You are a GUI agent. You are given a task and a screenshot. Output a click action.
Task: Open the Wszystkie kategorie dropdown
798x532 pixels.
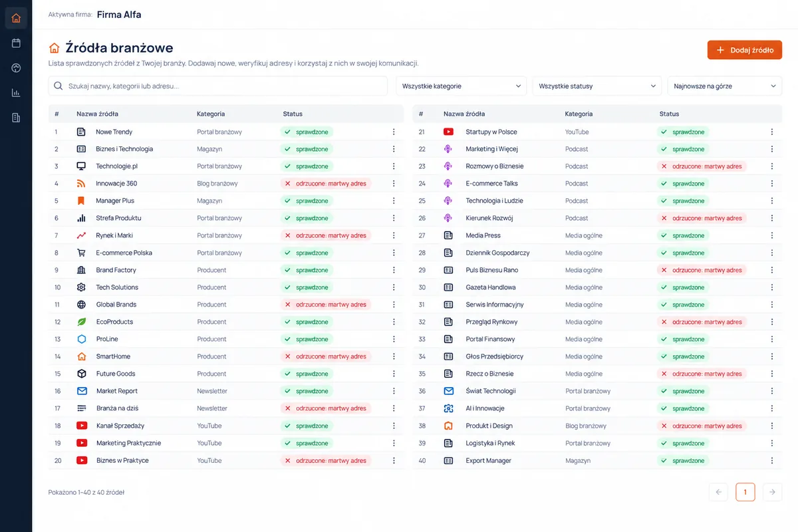point(462,86)
